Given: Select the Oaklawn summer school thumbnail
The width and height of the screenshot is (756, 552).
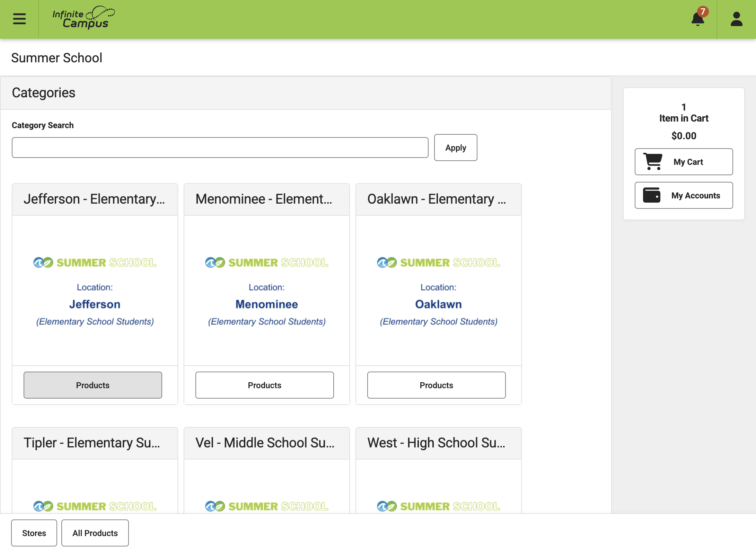Looking at the screenshot, I should (439, 291).
